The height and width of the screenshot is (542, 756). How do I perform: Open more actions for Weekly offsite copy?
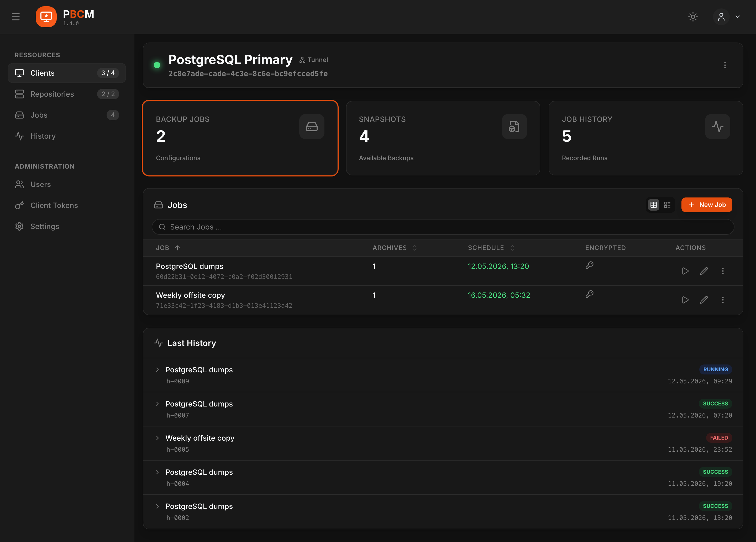[723, 300]
